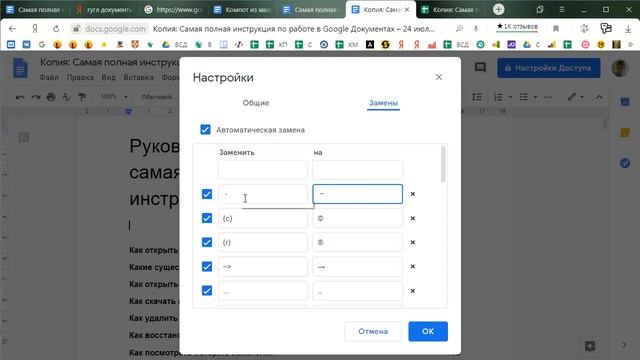640x360 pixels.
Task: Switch to the Компот из мал browser tab
Action: pyautogui.click(x=243, y=9)
